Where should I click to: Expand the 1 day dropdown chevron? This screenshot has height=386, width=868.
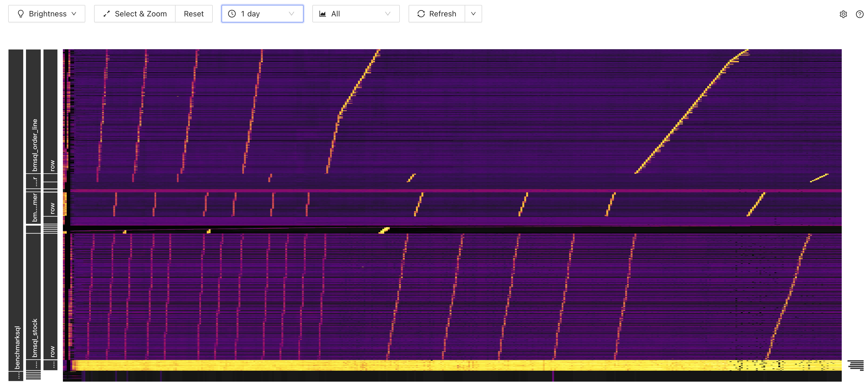coord(292,14)
